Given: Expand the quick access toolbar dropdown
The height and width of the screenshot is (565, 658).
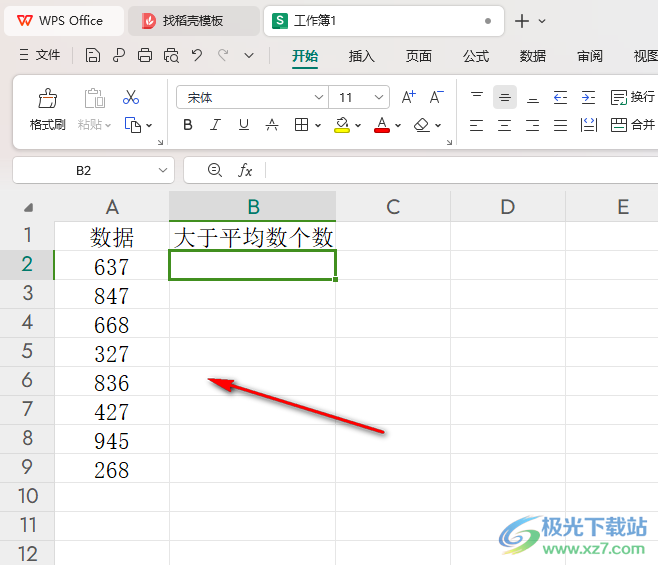Looking at the screenshot, I should point(249,55).
